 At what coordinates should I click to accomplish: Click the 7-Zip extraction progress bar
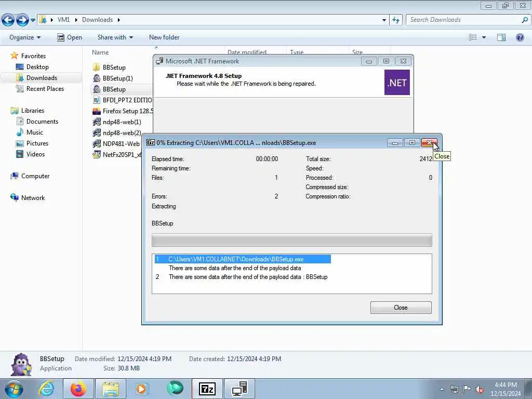[x=292, y=240]
